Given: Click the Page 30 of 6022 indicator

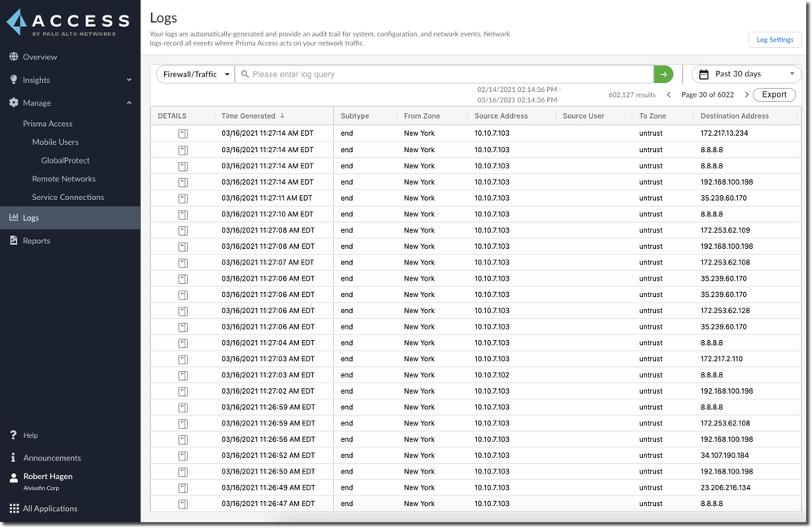Looking at the screenshot, I should click(707, 94).
